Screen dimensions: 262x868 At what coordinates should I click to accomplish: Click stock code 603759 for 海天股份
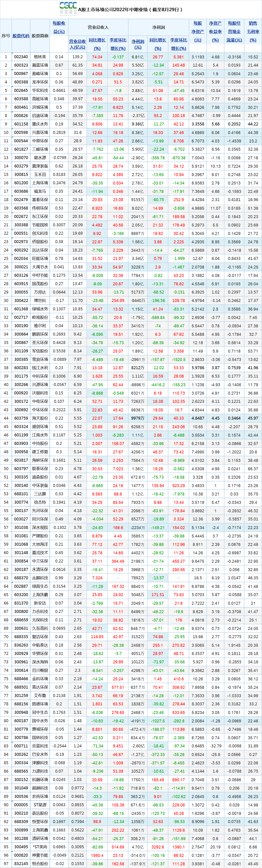click(21, 418)
